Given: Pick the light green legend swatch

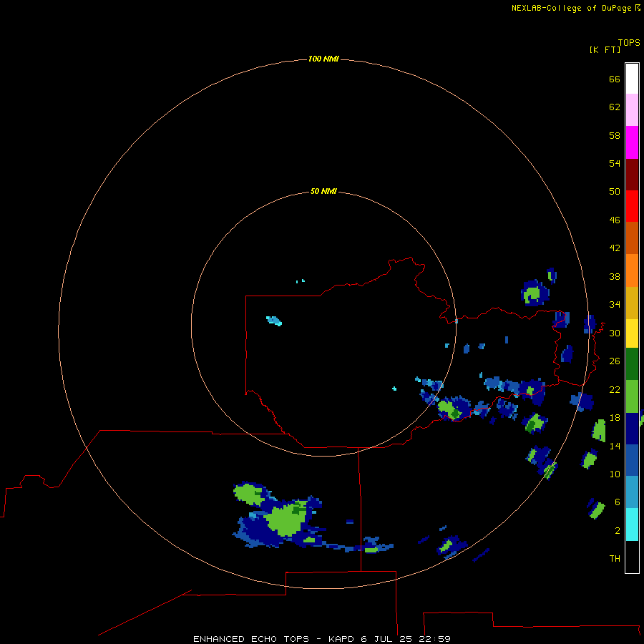Looking at the screenshot, I should (x=632, y=396).
